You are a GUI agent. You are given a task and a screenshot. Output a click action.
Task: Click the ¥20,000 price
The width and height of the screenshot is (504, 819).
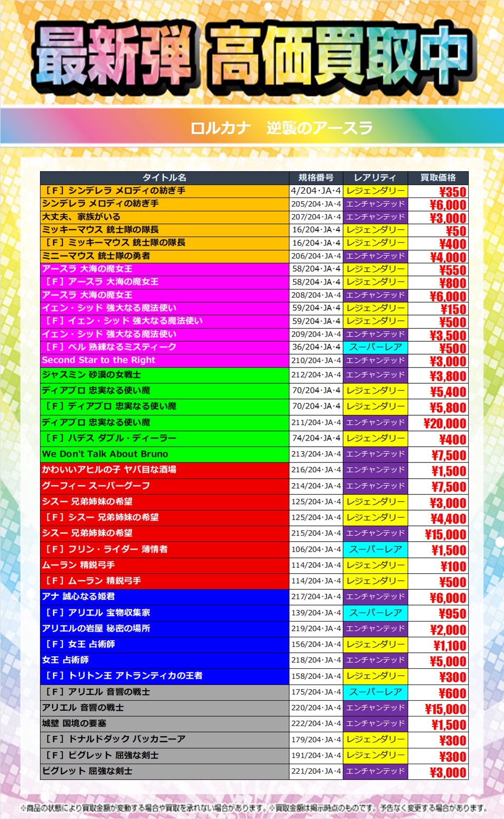445,423
